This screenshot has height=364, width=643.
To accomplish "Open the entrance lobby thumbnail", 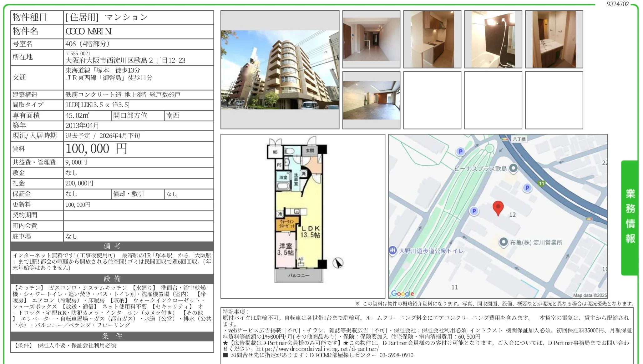I will pos(371,100).
